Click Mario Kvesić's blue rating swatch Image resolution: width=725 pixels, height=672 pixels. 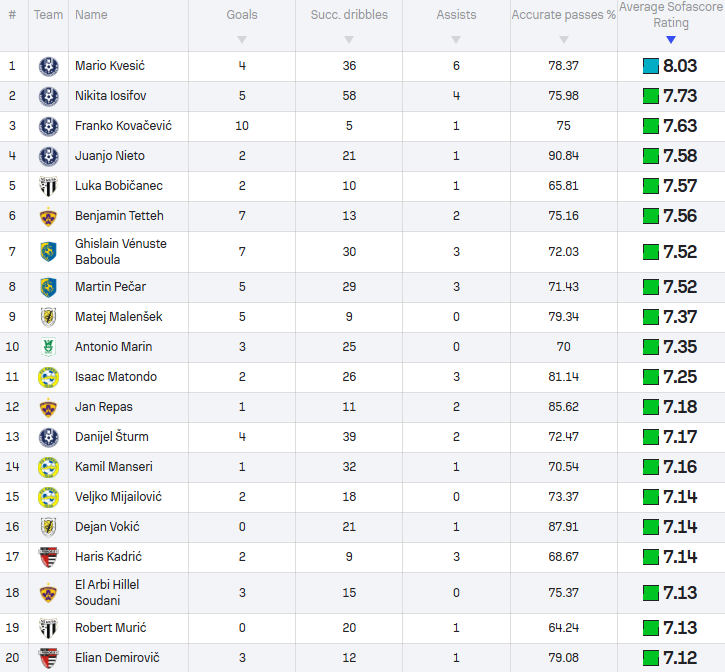click(651, 66)
